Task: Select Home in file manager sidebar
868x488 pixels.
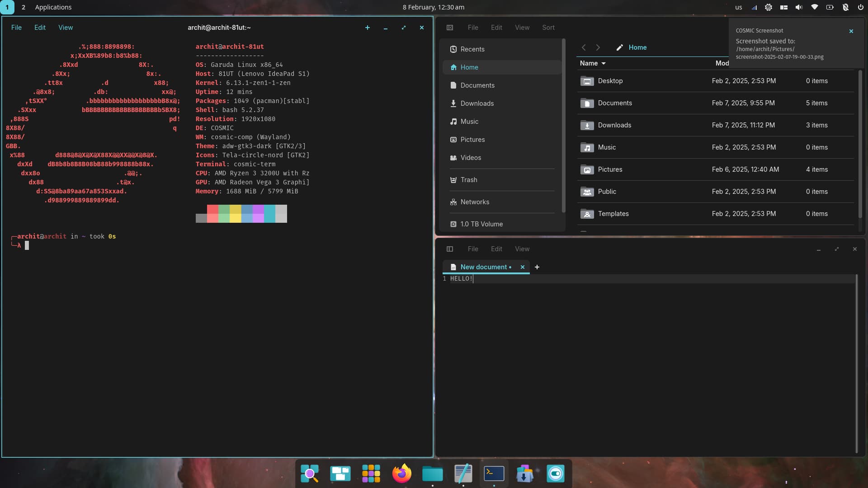Action: pyautogui.click(x=502, y=67)
